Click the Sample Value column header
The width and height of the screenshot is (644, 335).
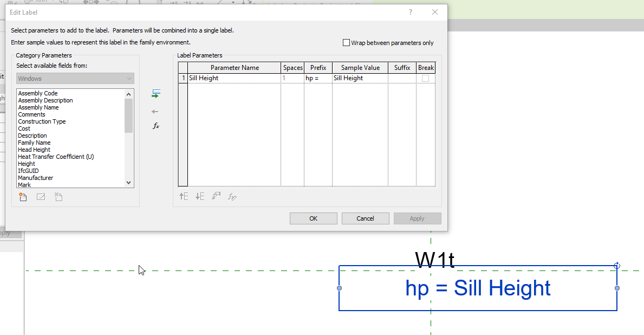[x=360, y=67]
